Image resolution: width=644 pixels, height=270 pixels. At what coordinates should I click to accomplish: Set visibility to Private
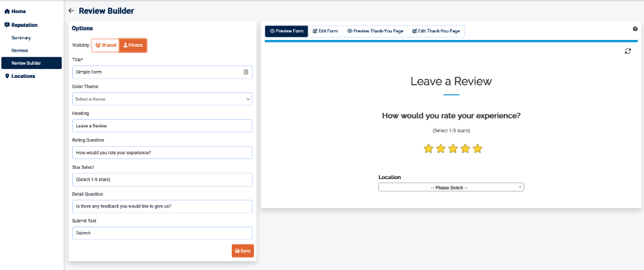pos(133,45)
